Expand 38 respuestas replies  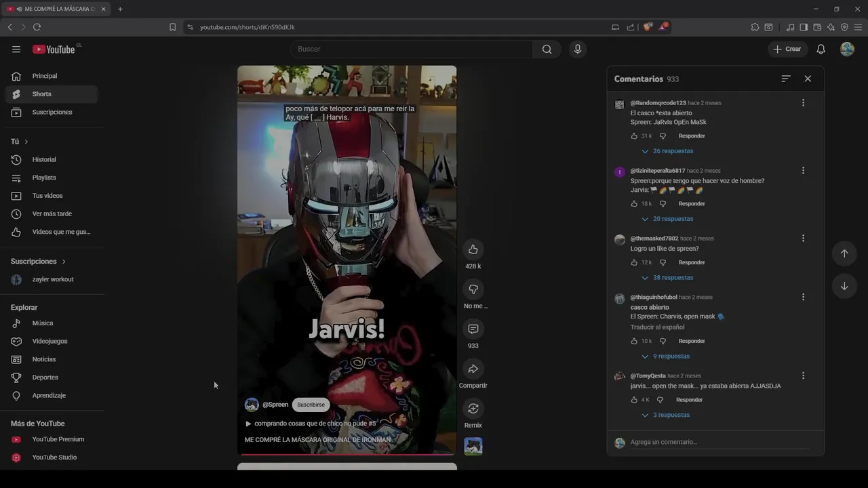pos(667,277)
